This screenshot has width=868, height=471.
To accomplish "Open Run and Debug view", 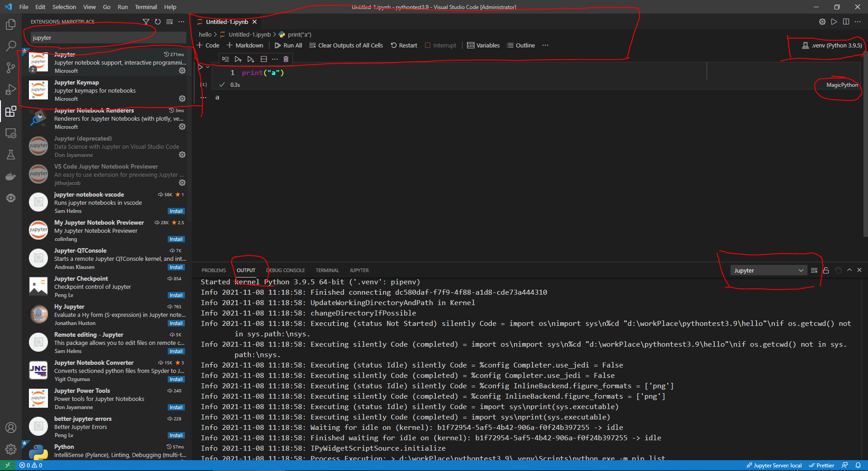I will point(11,89).
